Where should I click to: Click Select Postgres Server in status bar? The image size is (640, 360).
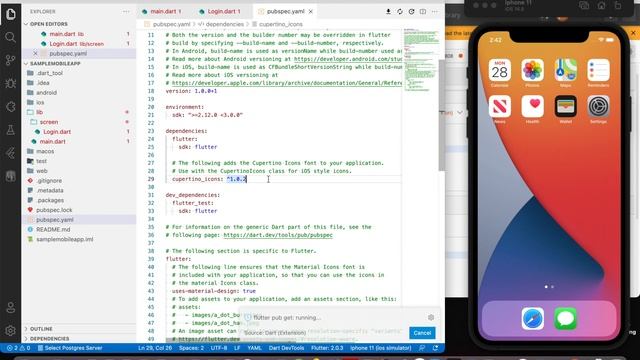[70, 348]
